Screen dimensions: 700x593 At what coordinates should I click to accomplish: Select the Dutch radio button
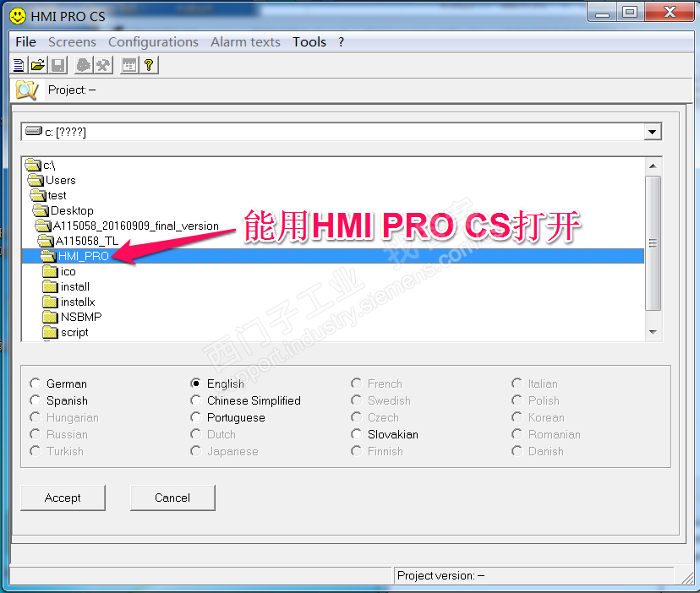195,434
